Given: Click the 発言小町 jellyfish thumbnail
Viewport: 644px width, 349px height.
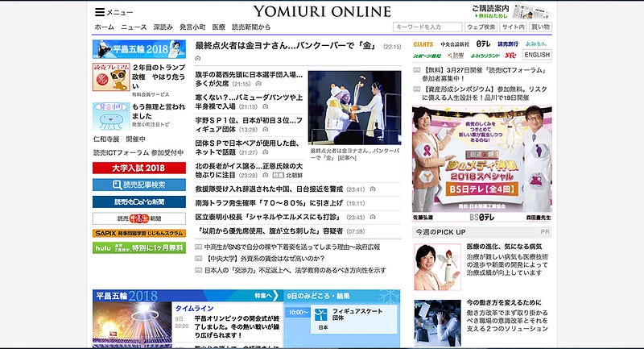Looking at the screenshot, I should [111, 116].
